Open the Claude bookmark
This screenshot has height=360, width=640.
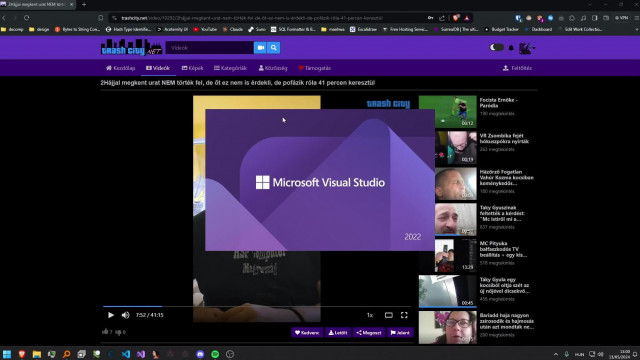coord(233,29)
